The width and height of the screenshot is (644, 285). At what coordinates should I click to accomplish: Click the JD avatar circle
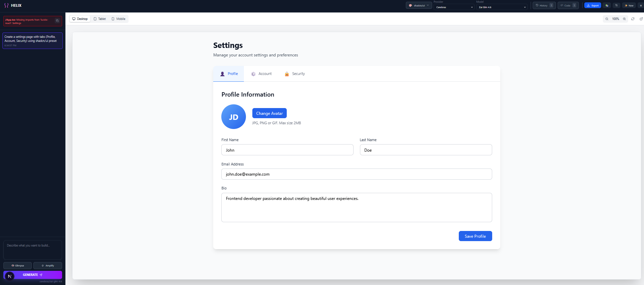click(233, 117)
